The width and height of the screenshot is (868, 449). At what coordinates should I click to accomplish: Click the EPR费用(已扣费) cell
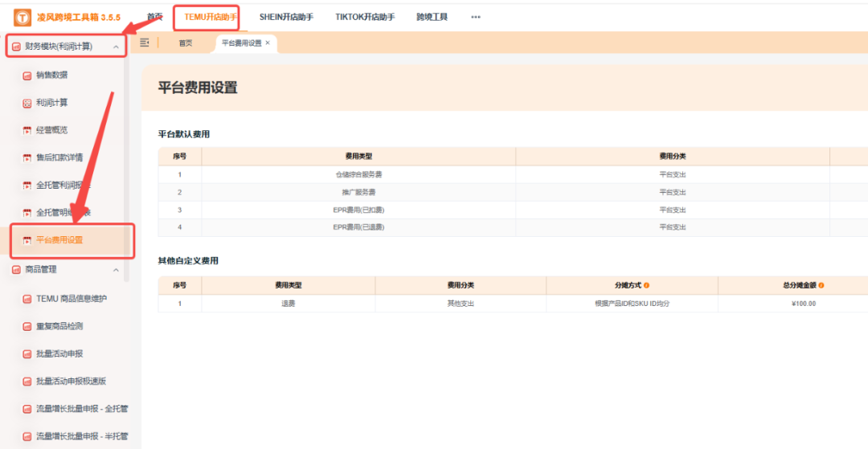358,210
